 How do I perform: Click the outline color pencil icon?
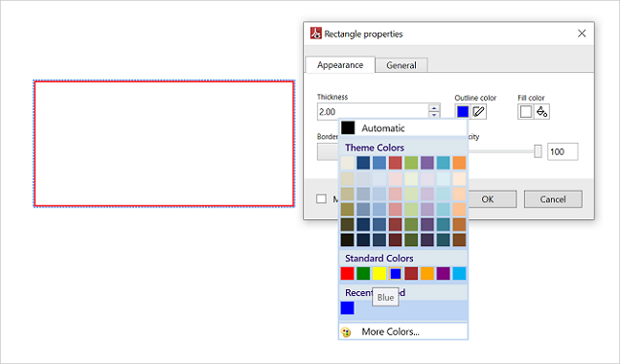(x=478, y=112)
